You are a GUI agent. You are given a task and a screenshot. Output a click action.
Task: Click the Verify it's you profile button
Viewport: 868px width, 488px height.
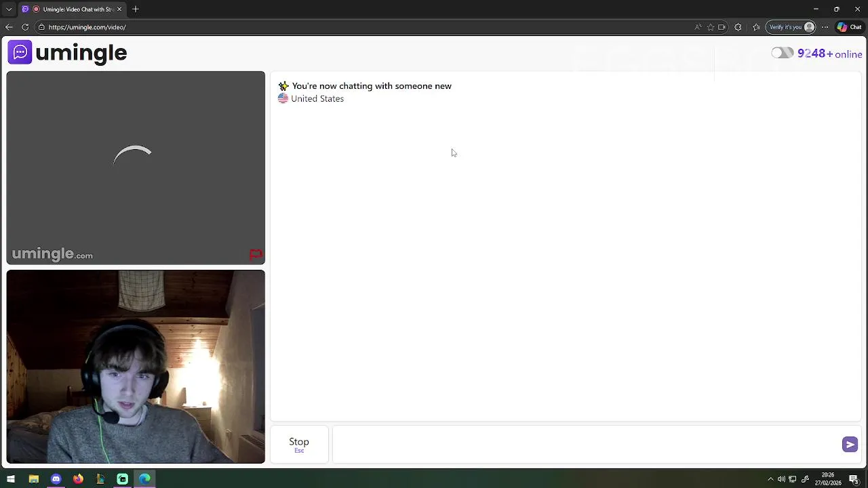(x=791, y=27)
